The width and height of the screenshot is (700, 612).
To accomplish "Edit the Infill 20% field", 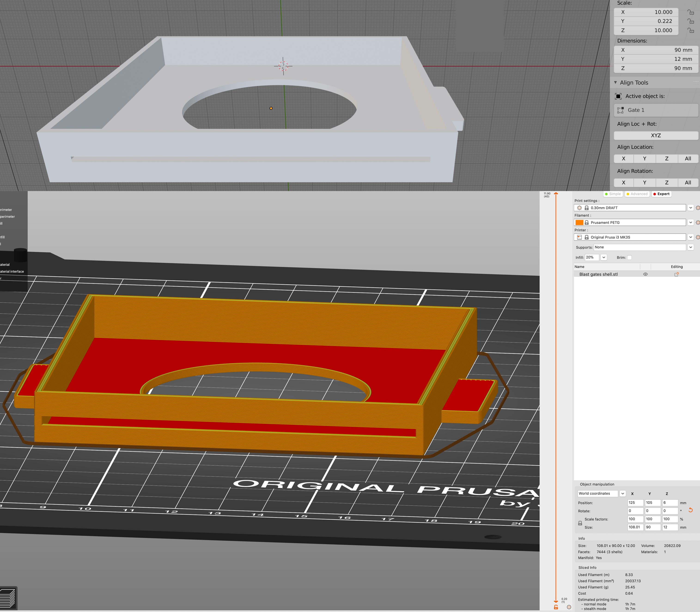I will pyautogui.click(x=592, y=258).
